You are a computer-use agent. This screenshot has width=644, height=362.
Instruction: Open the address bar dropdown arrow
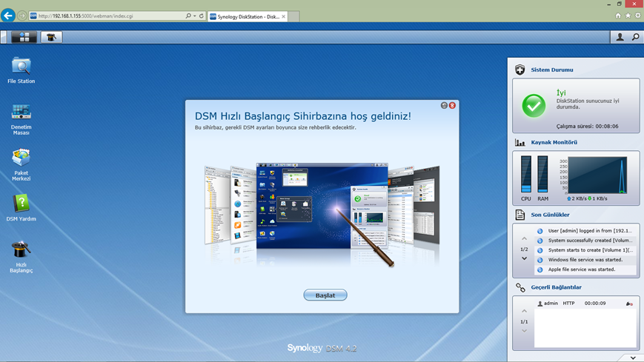coord(195,16)
